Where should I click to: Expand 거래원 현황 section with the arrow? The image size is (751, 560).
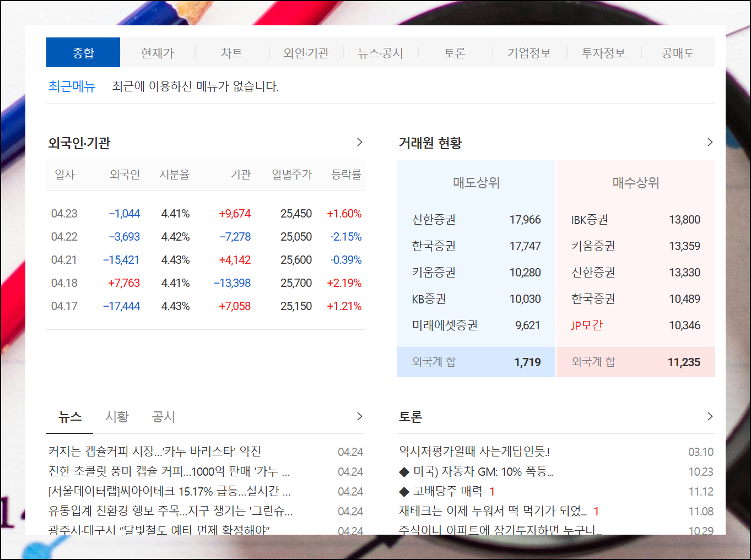coord(710,142)
